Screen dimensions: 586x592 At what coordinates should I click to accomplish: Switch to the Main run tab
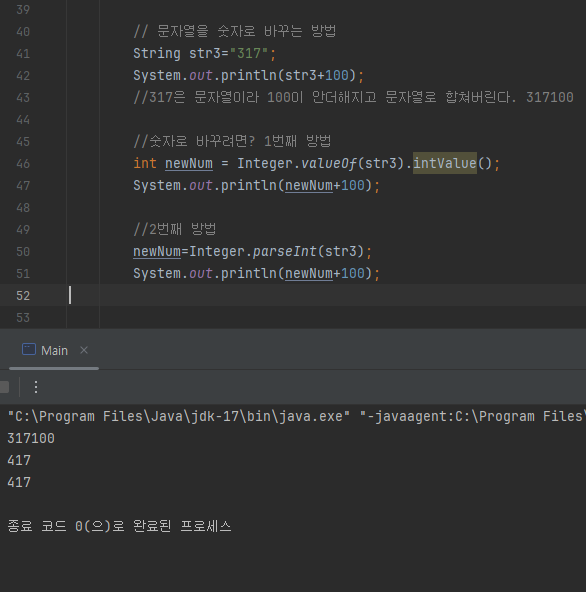point(54,350)
